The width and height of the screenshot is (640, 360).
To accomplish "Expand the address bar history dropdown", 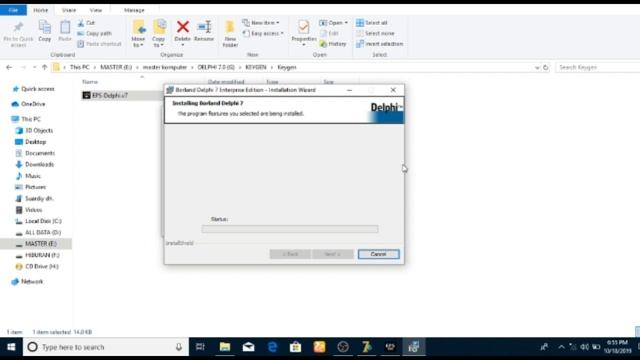I will tap(537, 67).
